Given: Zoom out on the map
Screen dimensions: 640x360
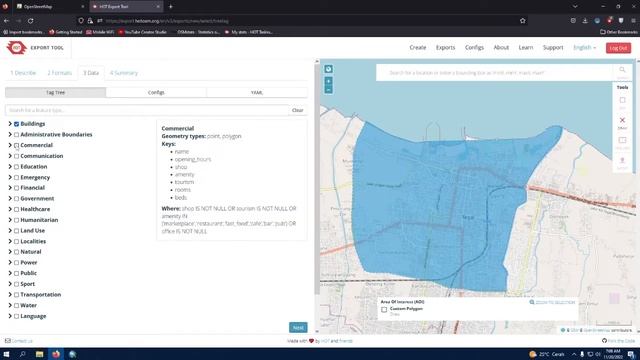Looking at the screenshot, I should click(x=329, y=90).
